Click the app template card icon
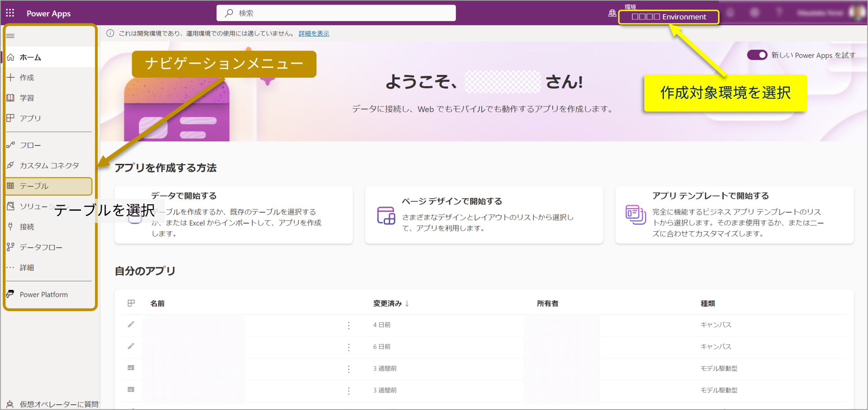Screen dimensions: 868x410 636,214
